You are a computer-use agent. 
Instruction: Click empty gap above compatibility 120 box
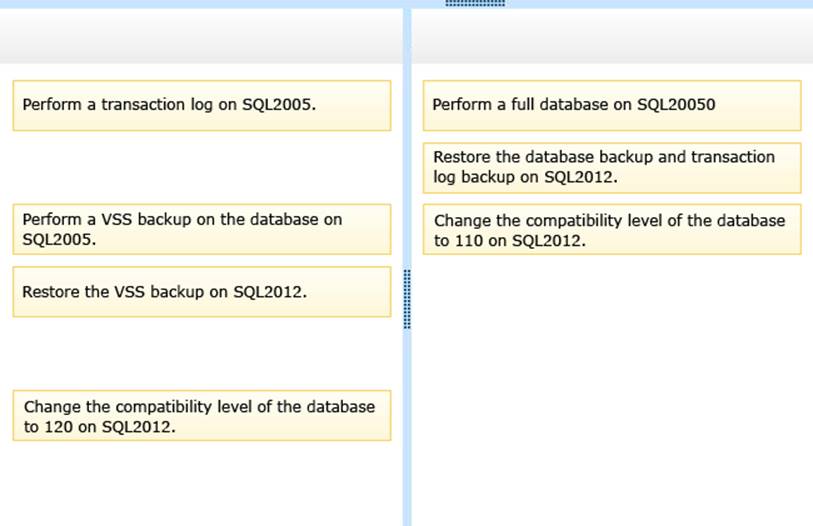[x=201, y=353]
